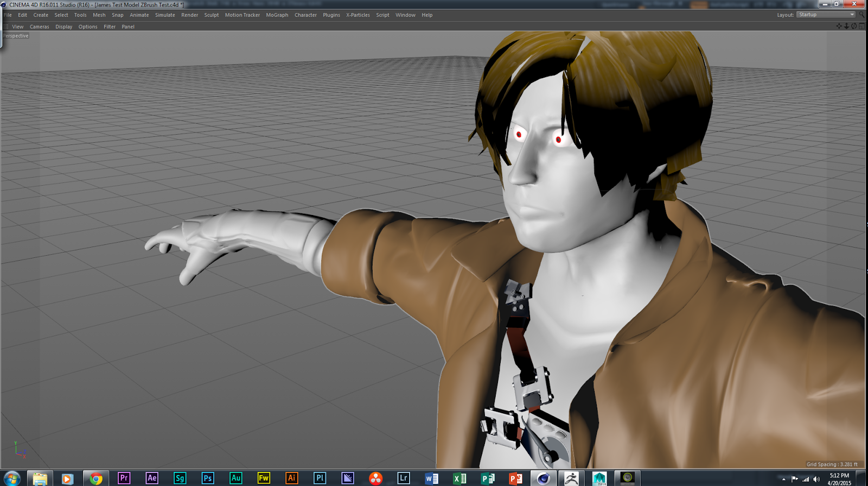Open Adobe Audition taskbar icon
Image resolution: width=868 pixels, height=486 pixels.
click(235, 478)
